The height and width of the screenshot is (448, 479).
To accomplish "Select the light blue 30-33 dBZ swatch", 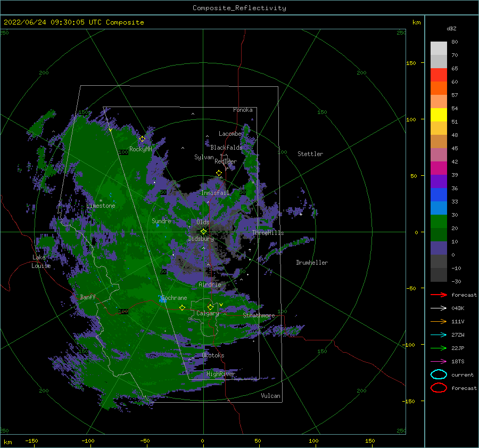I will [439, 208].
